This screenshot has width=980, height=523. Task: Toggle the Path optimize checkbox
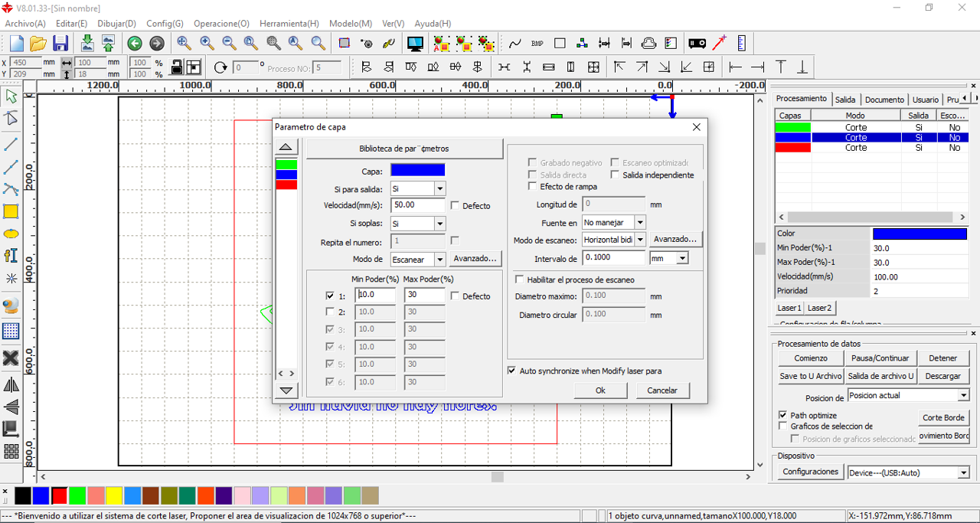782,415
